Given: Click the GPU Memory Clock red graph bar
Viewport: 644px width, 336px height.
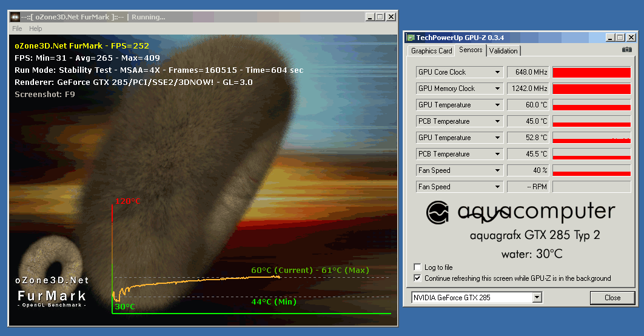Looking at the screenshot, I should click(x=591, y=89).
